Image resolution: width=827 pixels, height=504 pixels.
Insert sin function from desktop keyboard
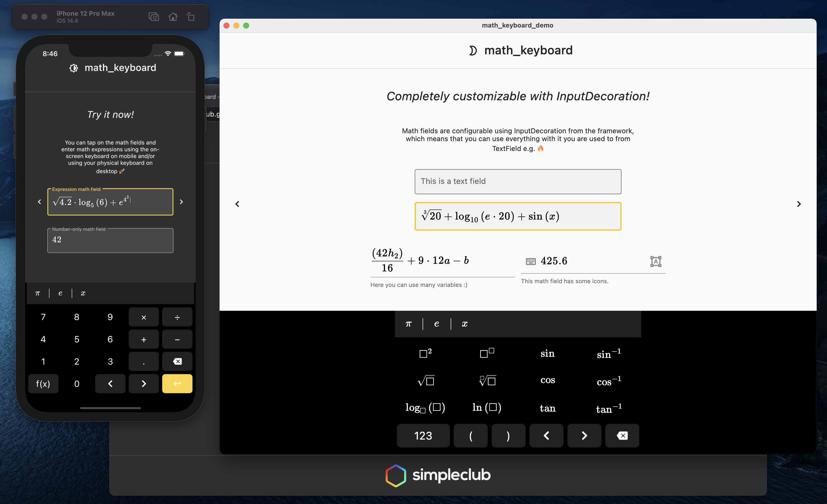[x=547, y=354]
